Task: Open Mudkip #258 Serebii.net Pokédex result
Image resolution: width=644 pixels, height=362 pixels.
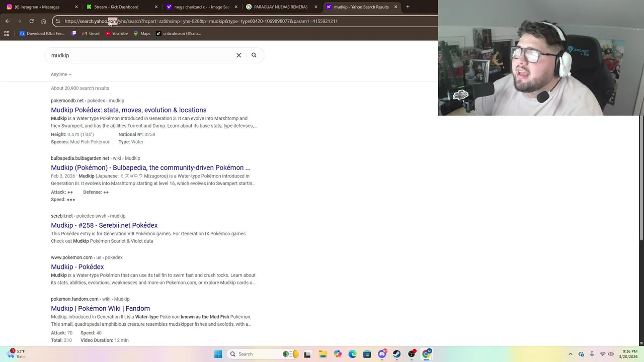Action: 104,225
